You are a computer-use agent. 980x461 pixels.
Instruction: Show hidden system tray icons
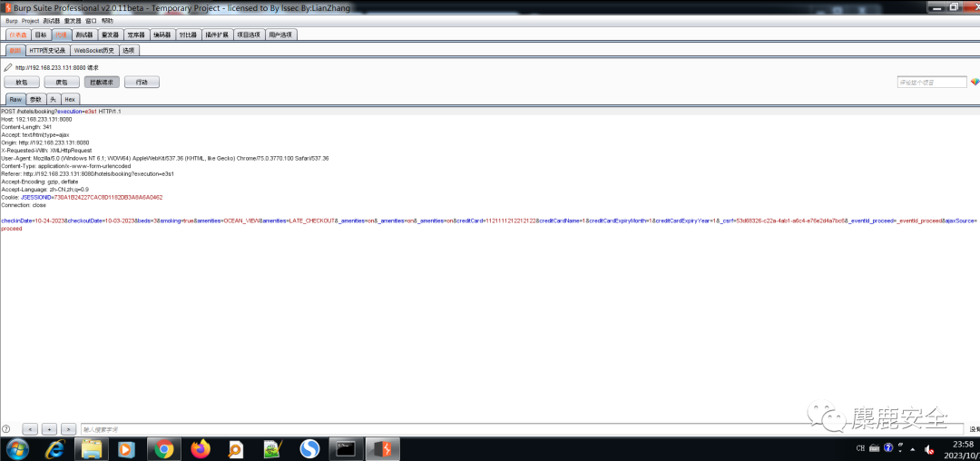915,449
